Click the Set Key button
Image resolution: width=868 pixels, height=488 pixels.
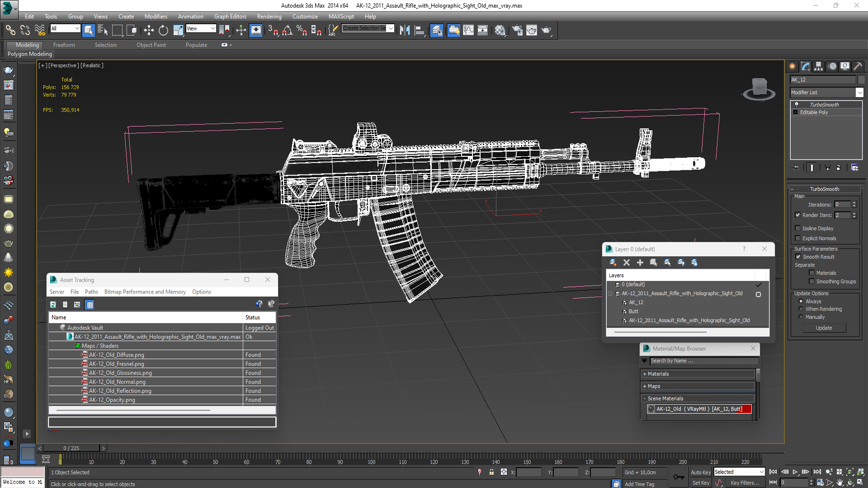tap(700, 483)
